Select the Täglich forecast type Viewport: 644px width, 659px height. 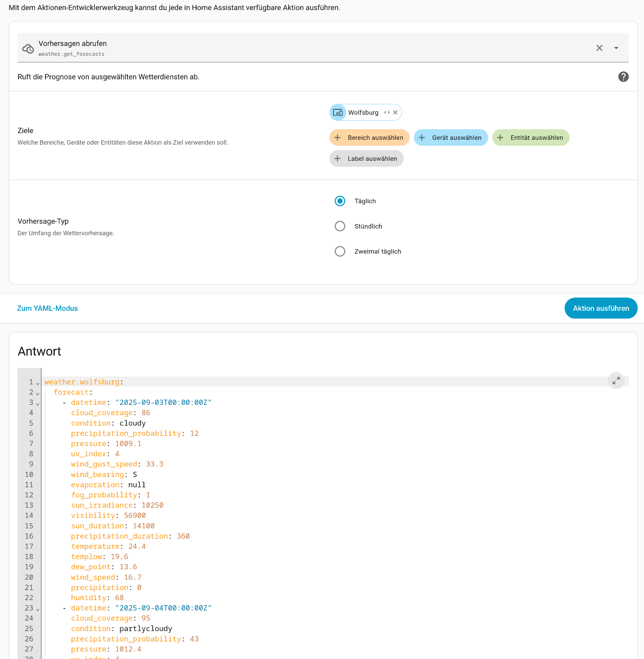tap(340, 201)
